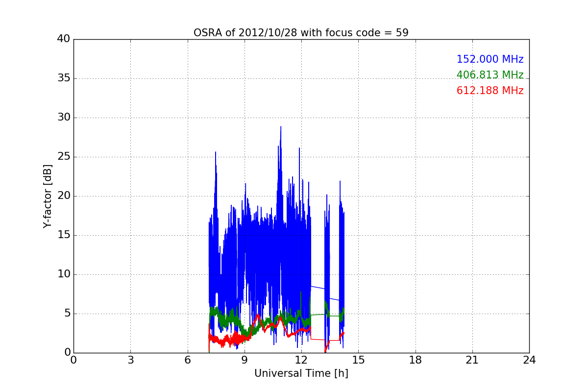
Task: Click the x-axis tick label 18
Action: [x=416, y=360]
